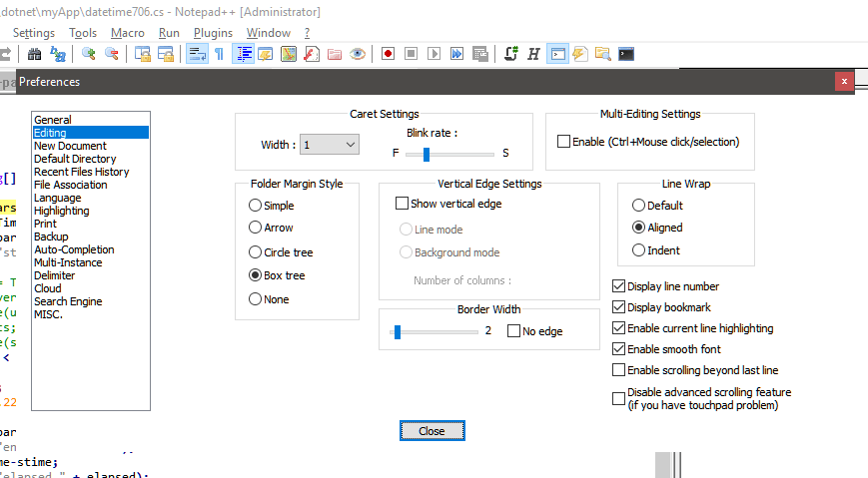This screenshot has width=868, height=478.
Task: Open the Plugins menu
Action: (x=213, y=33)
